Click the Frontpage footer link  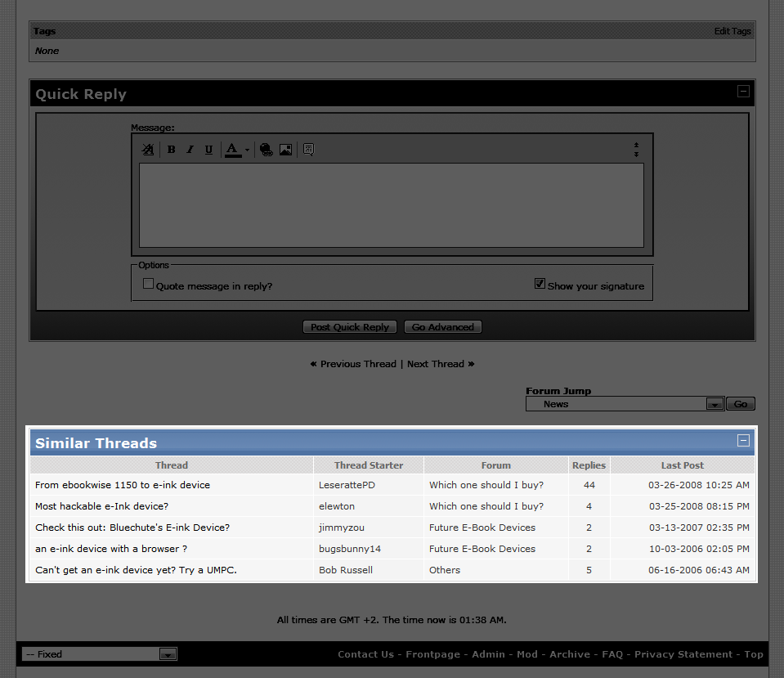click(x=432, y=654)
